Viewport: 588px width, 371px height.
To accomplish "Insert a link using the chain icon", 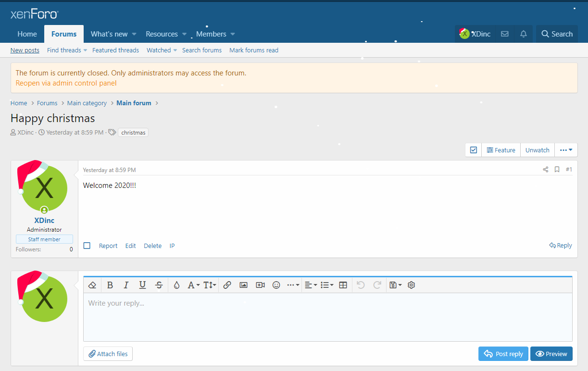I will 227,285.
